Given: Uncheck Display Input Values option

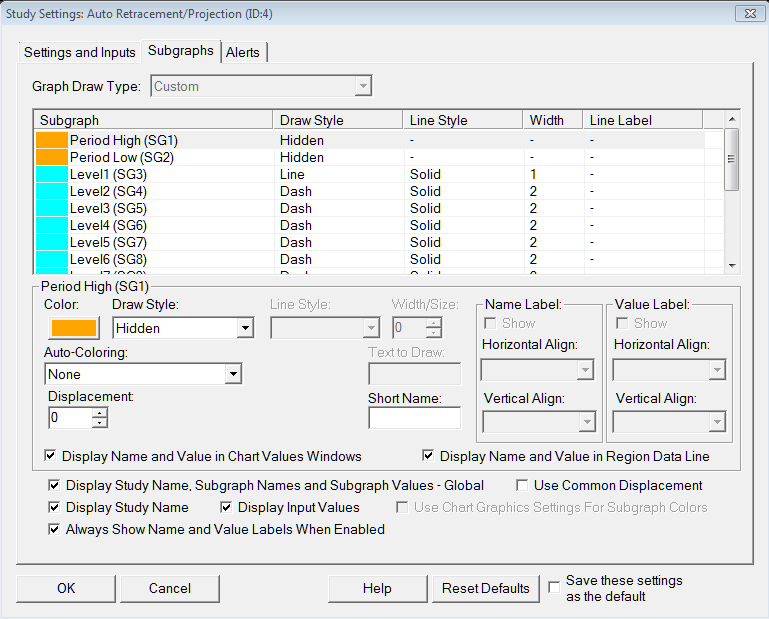Looking at the screenshot, I should [227, 507].
